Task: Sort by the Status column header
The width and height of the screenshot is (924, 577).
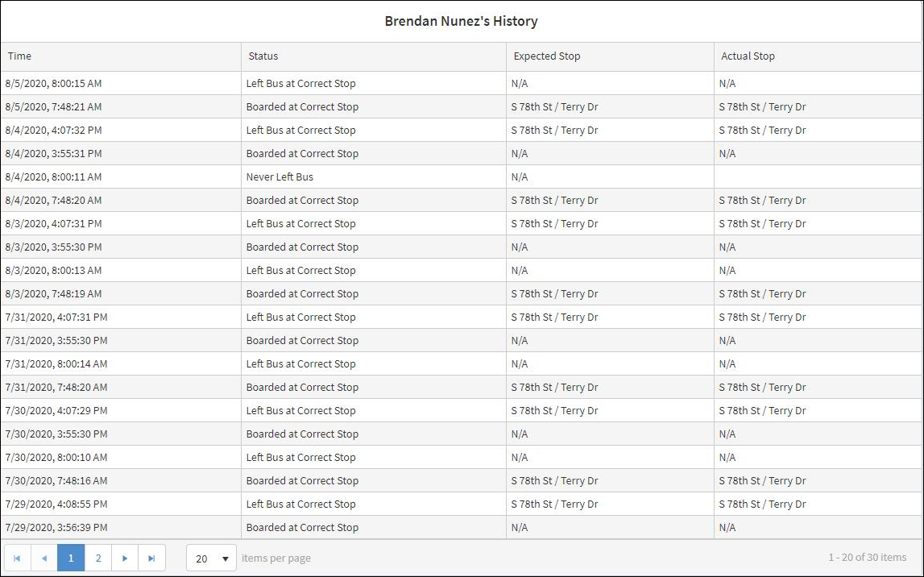Action: tap(263, 56)
